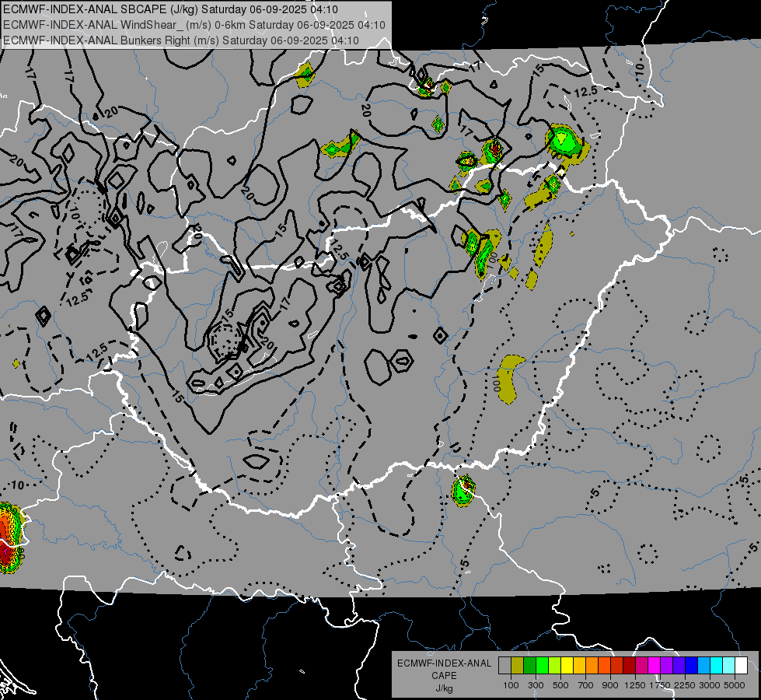Image resolution: width=761 pixels, height=700 pixels.
Task: Select the yellow-green legend swatch
Action: [x=555, y=666]
